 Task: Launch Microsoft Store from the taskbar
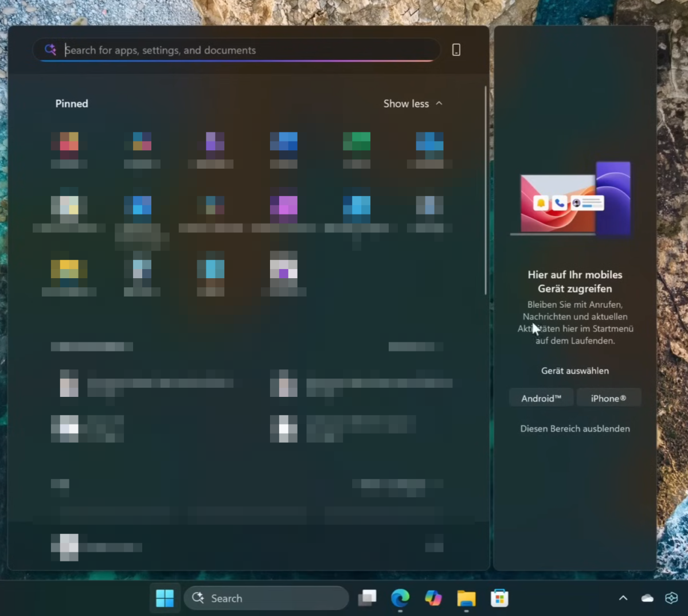pos(499,598)
